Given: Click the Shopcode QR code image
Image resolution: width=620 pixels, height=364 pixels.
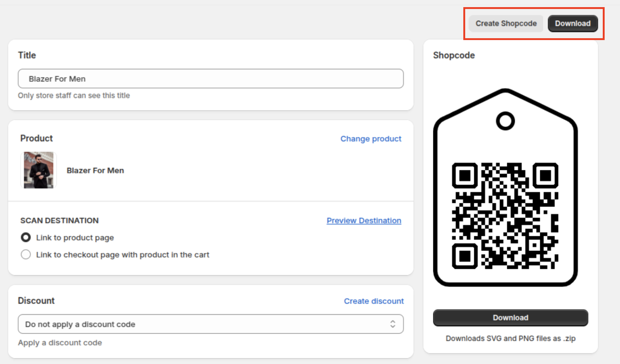Looking at the screenshot, I should pos(505,216).
